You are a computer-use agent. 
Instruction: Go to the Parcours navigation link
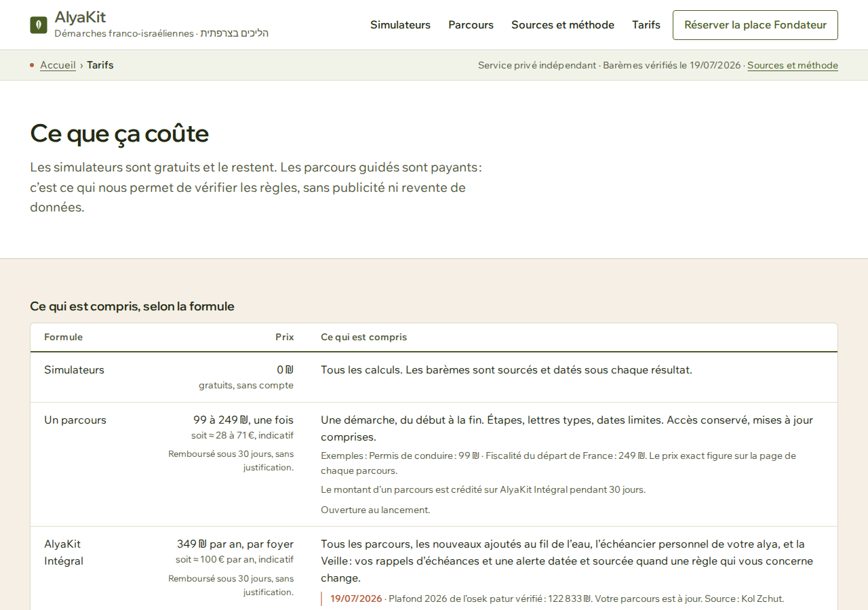(x=471, y=25)
